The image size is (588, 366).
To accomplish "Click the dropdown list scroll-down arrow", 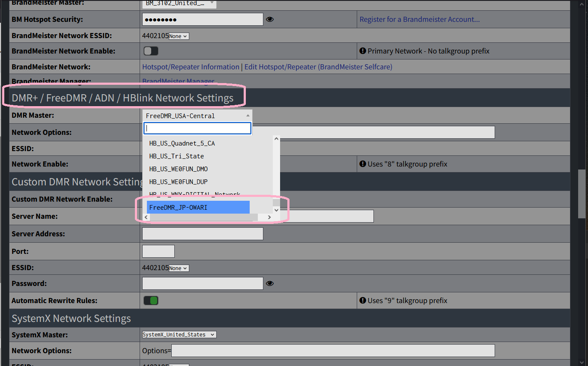I will tap(276, 210).
